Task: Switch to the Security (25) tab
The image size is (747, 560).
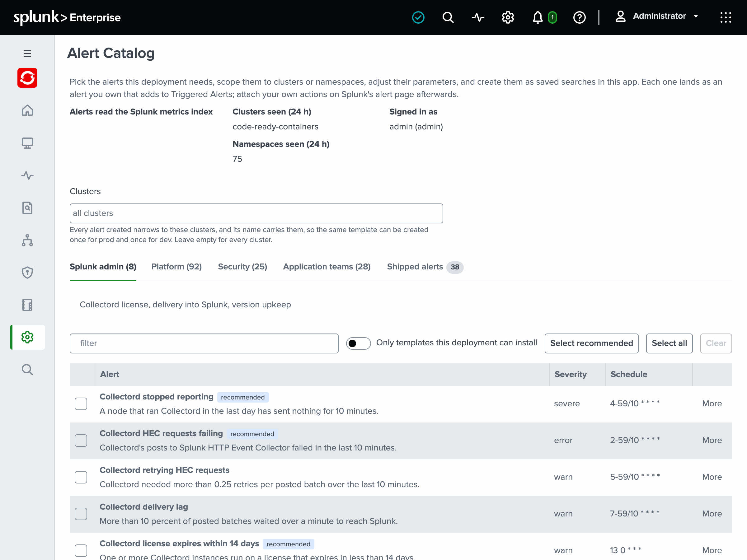Action: 242,267
